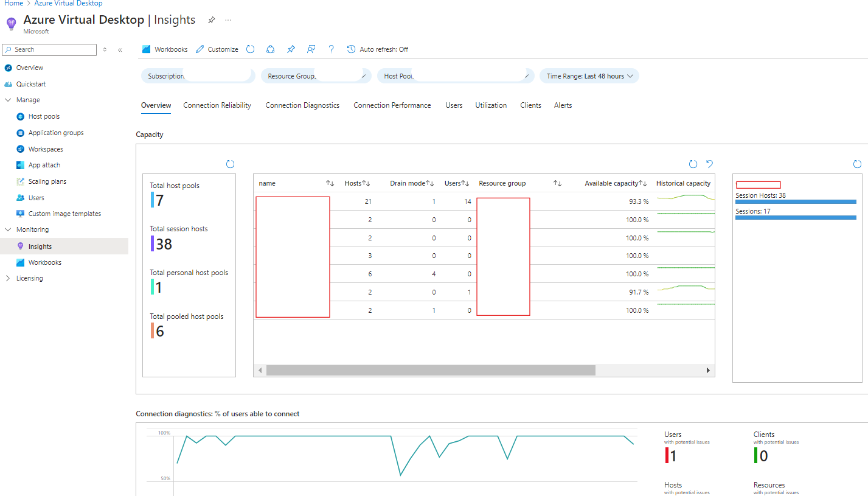Click in the sidebar Search field
This screenshot has width=868, height=496.
point(49,50)
